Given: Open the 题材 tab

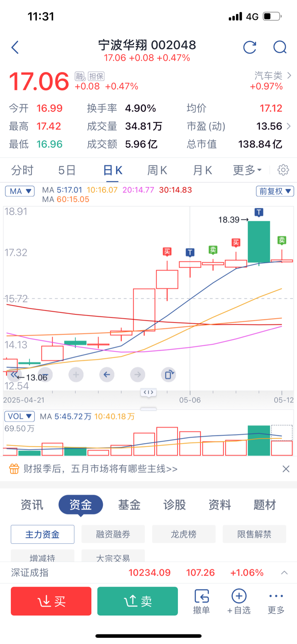Looking at the screenshot, I should click(265, 505).
